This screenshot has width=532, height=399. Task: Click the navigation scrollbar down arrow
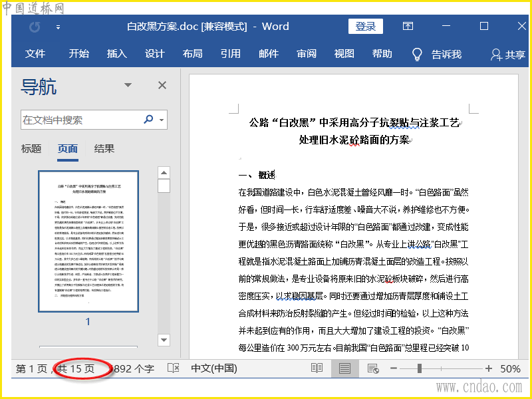[164, 340]
